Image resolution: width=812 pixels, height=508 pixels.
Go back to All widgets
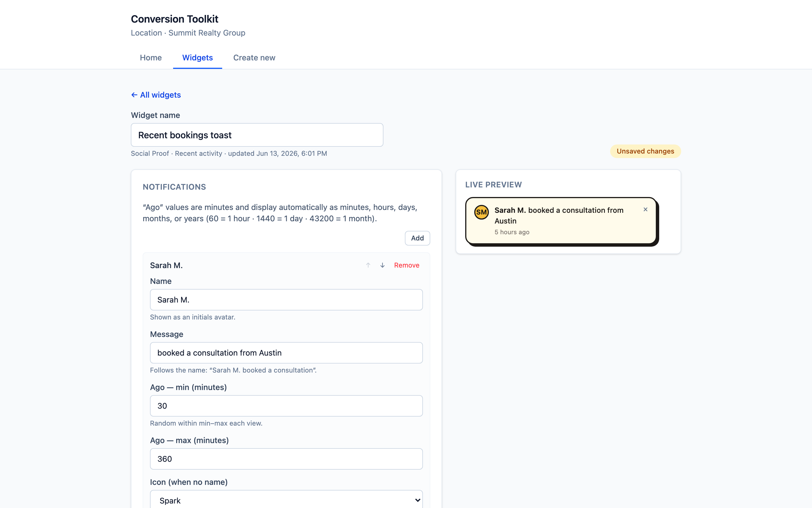156,95
